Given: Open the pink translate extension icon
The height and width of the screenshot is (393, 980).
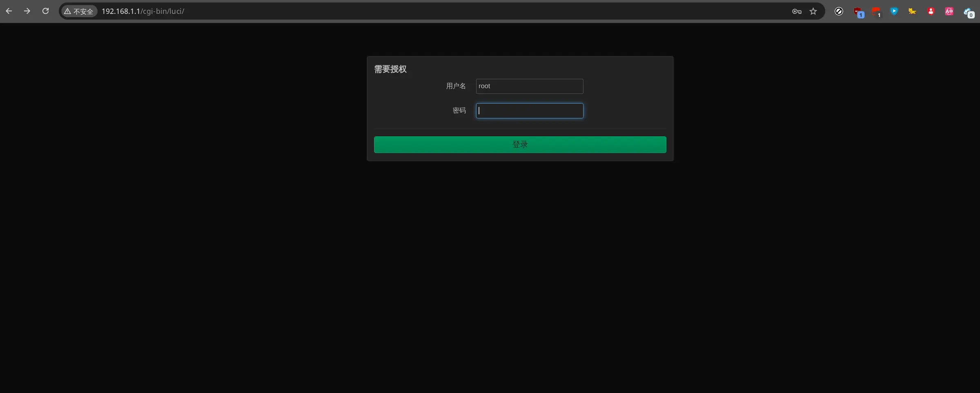Looking at the screenshot, I should [x=949, y=11].
